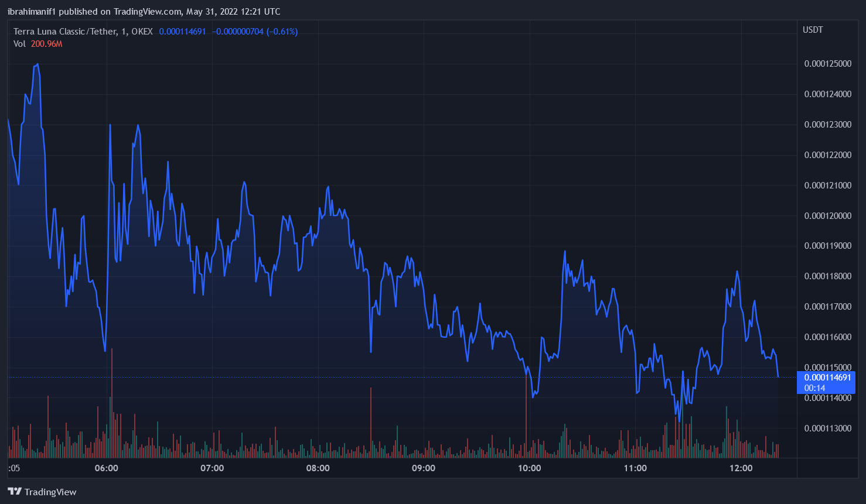Click the 0.000113000 price axis label
This screenshot has height=504, width=866.
pyautogui.click(x=827, y=428)
